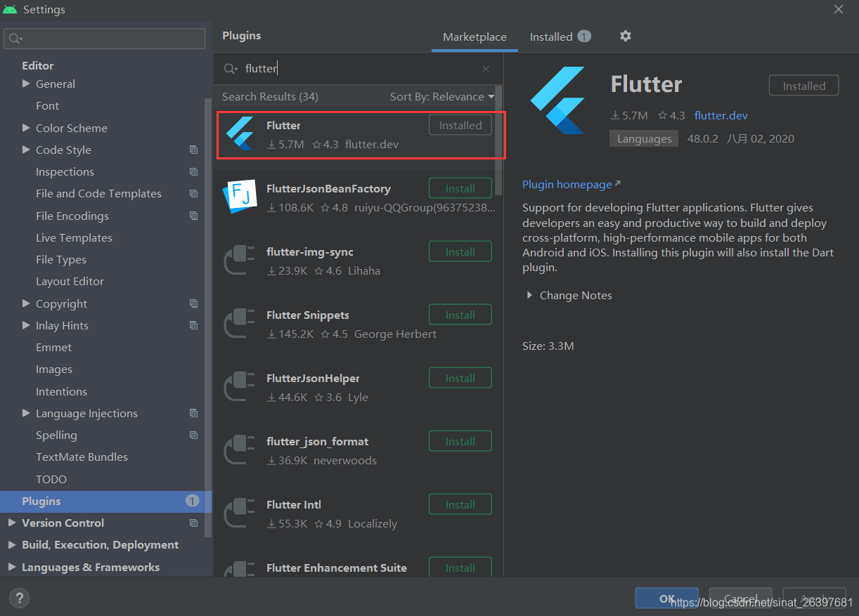Install the FlutterJsonBeanFactory plugin

[x=460, y=188]
